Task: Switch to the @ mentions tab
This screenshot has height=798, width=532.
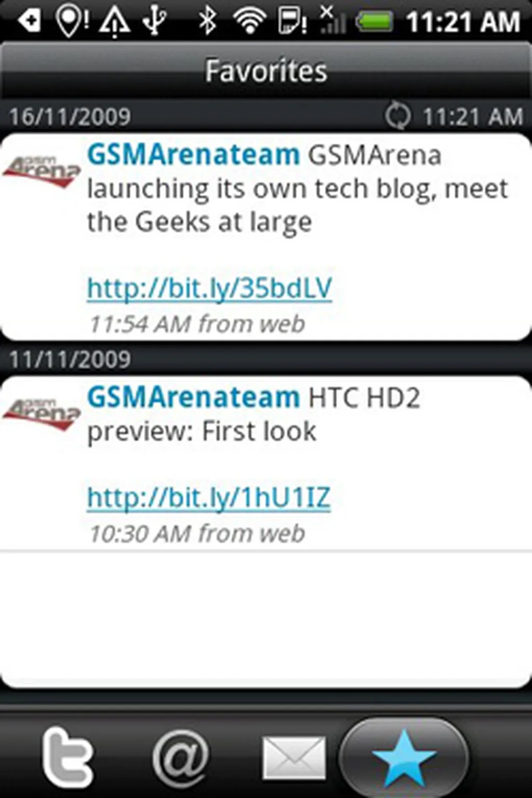Action: pyautogui.click(x=181, y=757)
